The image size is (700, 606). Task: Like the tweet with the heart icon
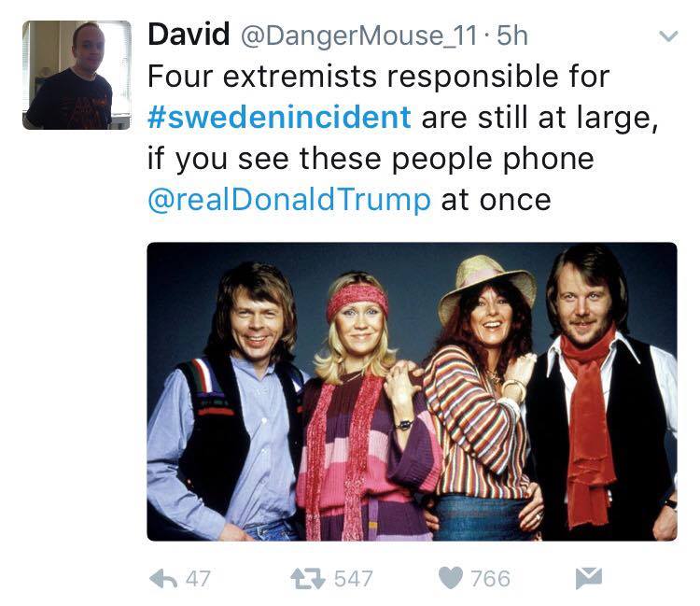pos(451,578)
